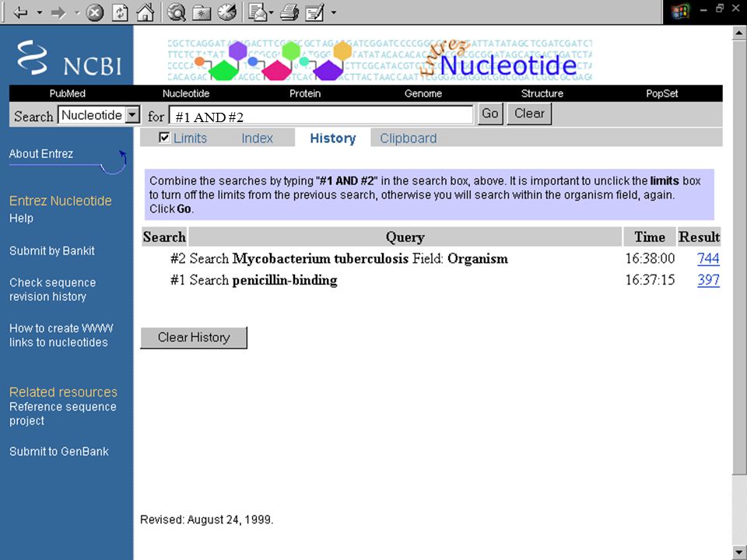
Task: Click the vertical scrollbar down arrow
Action: [739, 553]
